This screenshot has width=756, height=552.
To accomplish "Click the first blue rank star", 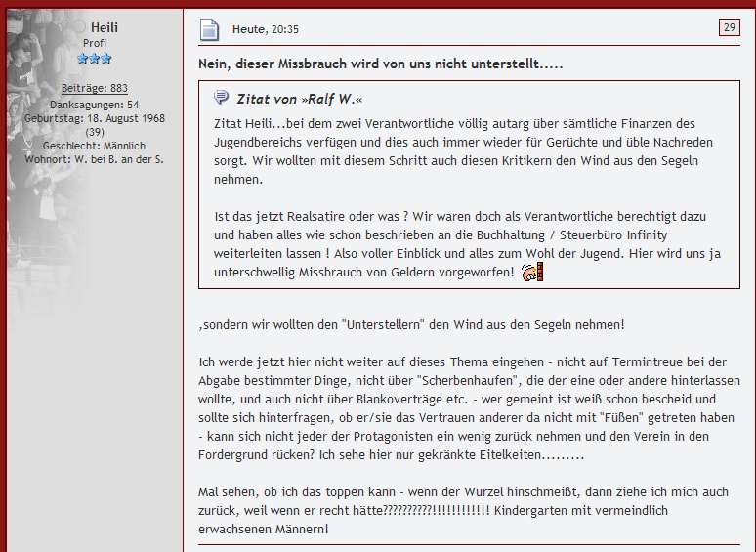I will (x=82, y=59).
